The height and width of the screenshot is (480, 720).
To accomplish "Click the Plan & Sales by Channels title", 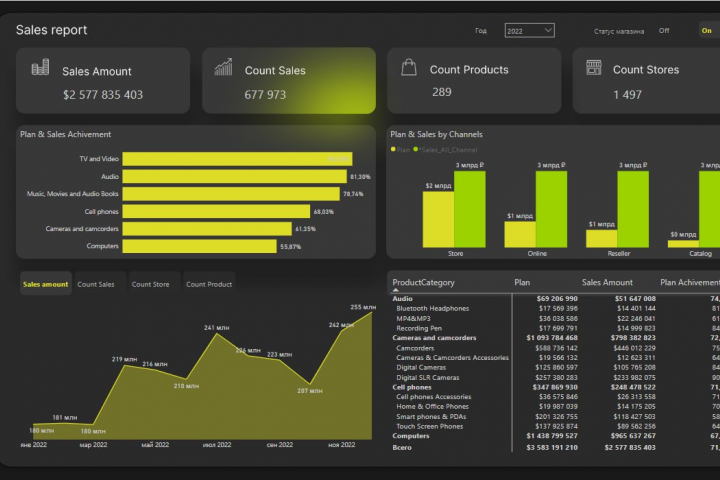I will click(x=436, y=135).
